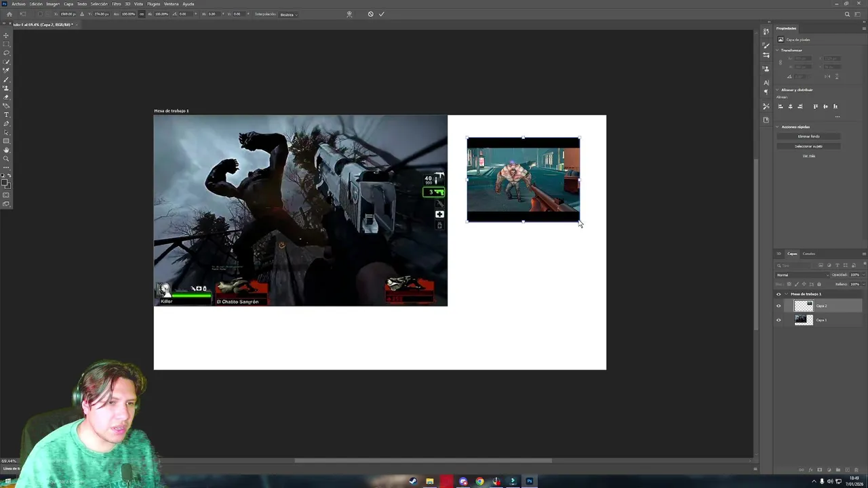The image size is (868, 488).
Task: Add layer style with fx icon
Action: pos(810,469)
